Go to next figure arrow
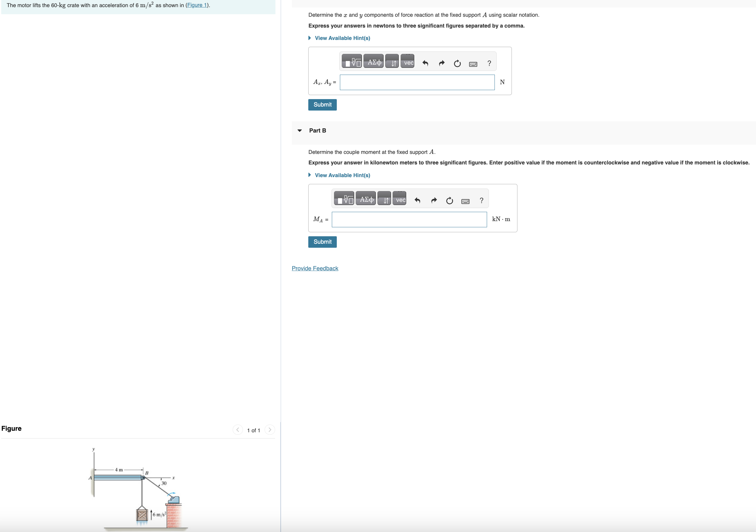Viewport: 756px width, 532px height. [270, 430]
